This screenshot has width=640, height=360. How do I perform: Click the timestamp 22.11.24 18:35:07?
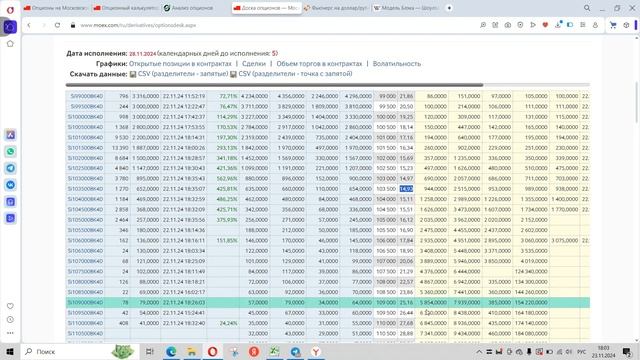coord(184,189)
